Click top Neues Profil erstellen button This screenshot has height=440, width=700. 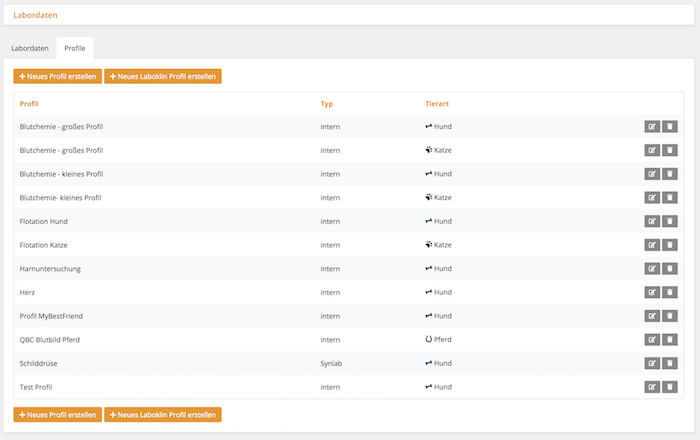tap(58, 76)
